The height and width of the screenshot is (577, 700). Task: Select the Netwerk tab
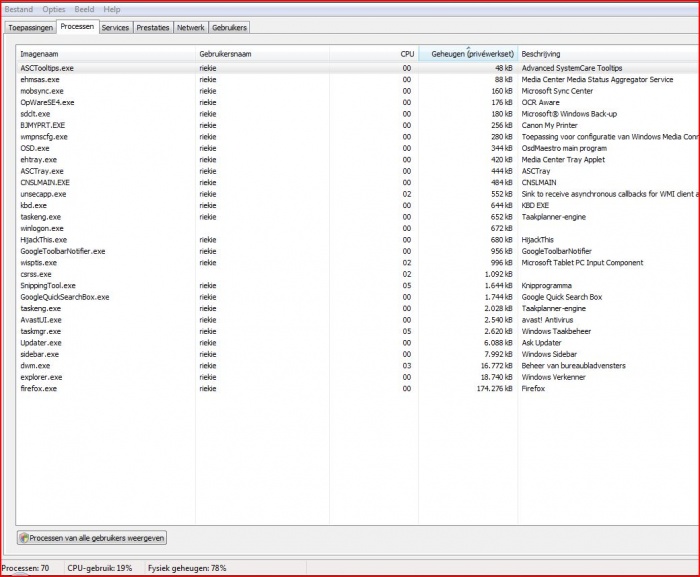tap(190, 27)
